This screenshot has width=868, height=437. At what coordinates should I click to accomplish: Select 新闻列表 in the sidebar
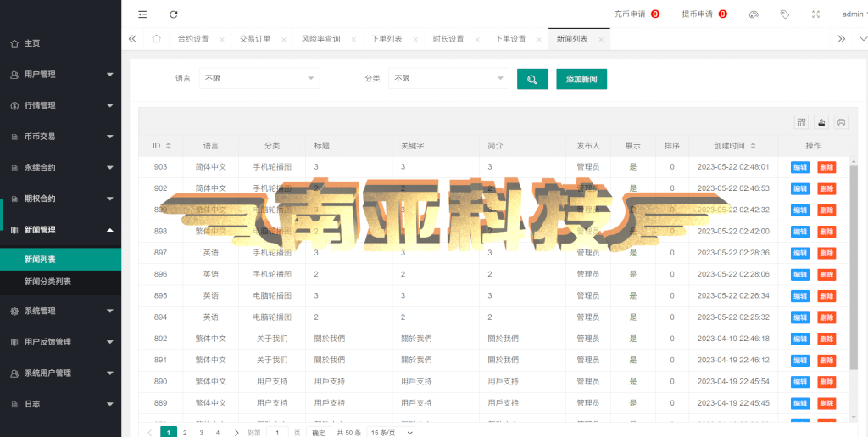click(x=60, y=259)
